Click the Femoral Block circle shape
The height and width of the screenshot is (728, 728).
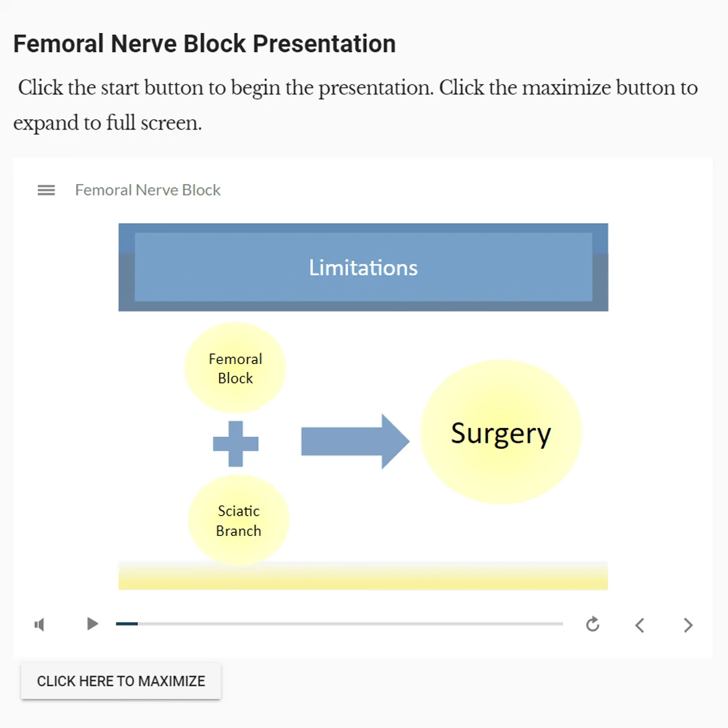pos(235,368)
